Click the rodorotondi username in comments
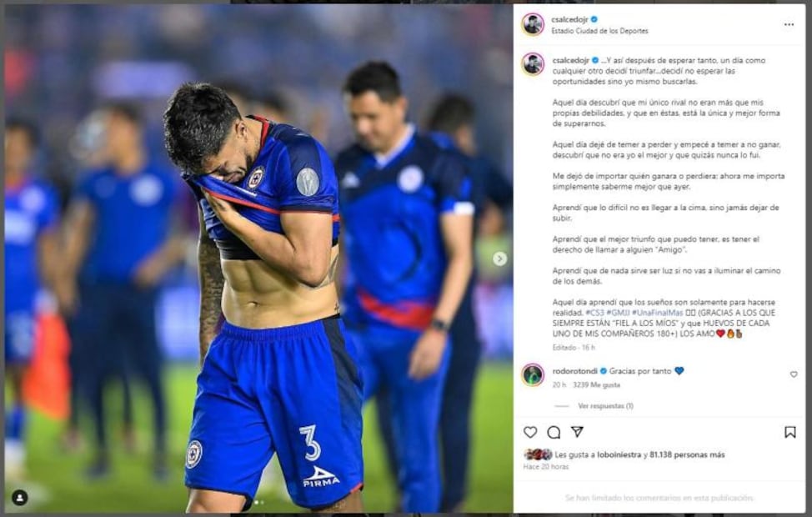 (573, 370)
